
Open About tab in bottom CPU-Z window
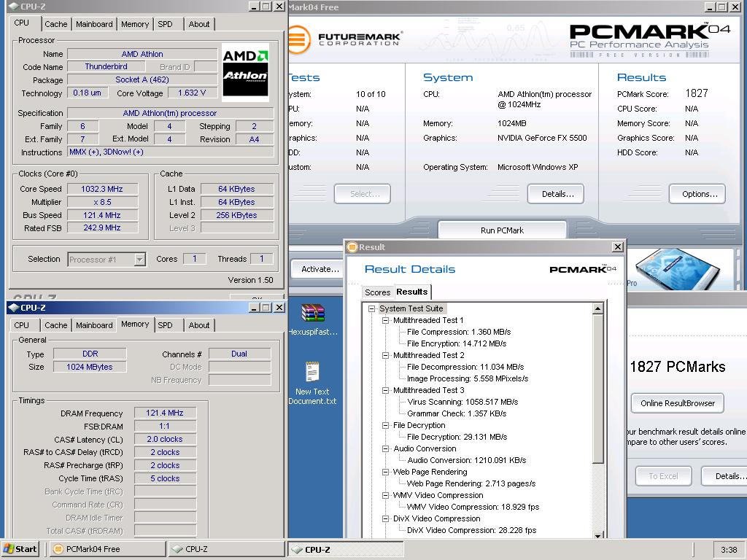198,325
